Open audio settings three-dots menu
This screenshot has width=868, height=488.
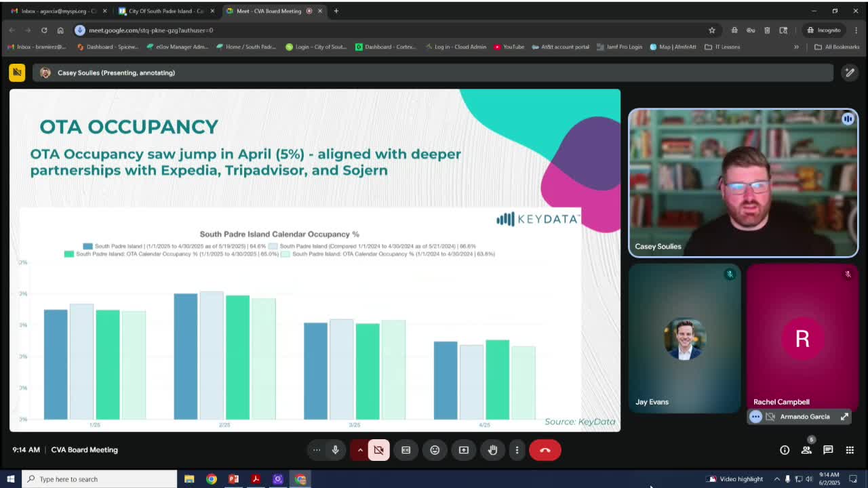317,450
